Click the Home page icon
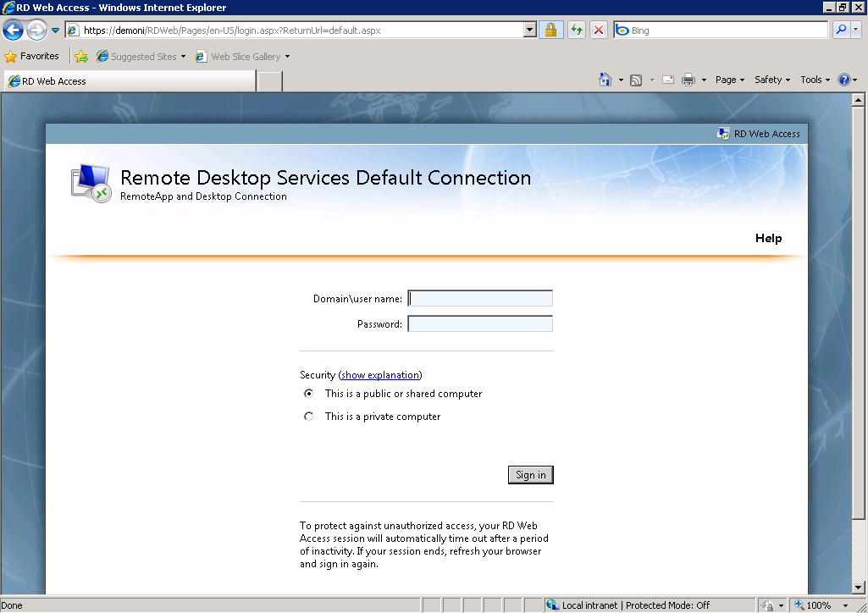The height and width of the screenshot is (613, 868). click(605, 80)
